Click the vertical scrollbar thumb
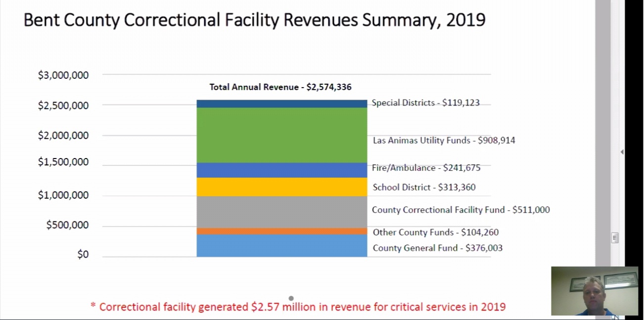The height and width of the screenshot is (320, 644). pyautogui.click(x=615, y=238)
